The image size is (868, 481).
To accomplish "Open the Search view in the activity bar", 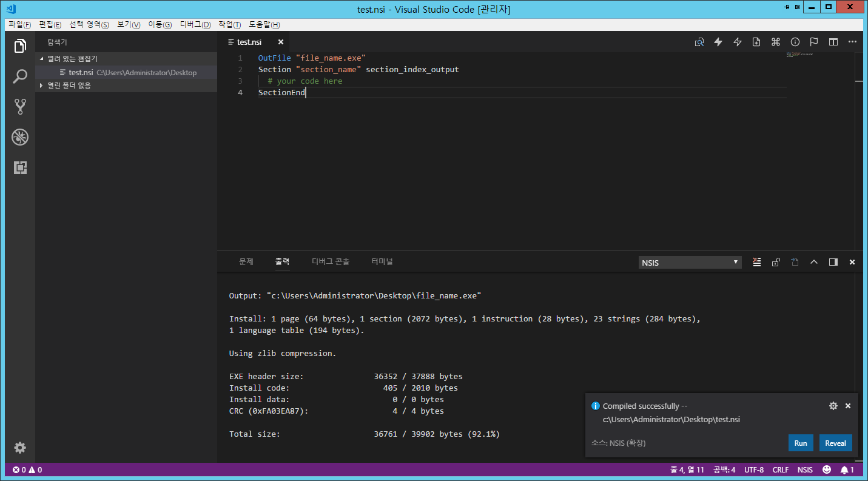I will coord(20,77).
